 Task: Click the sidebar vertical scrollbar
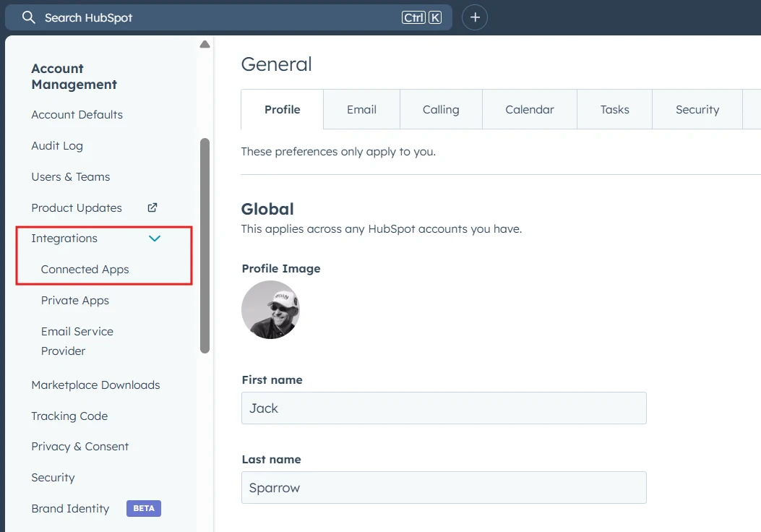[205, 246]
